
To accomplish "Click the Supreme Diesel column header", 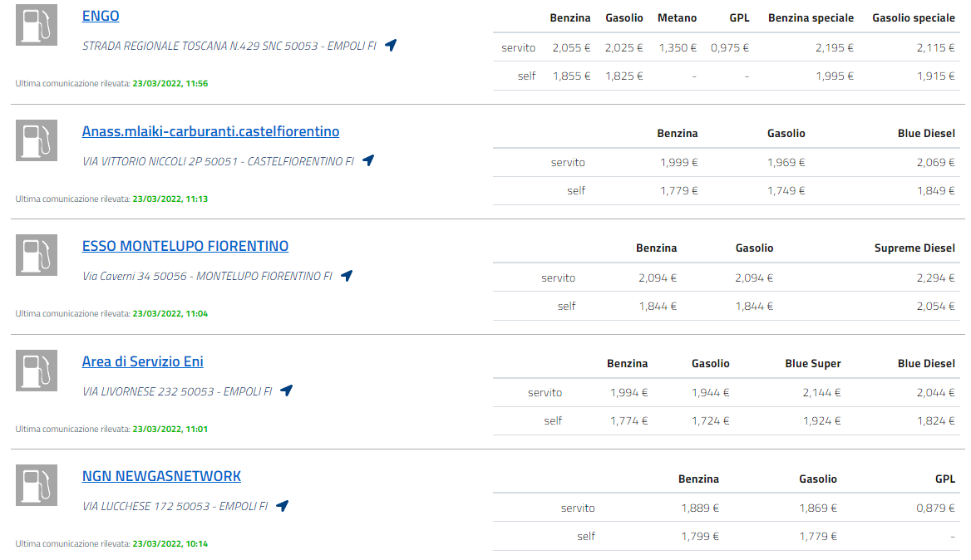I will pos(914,248).
